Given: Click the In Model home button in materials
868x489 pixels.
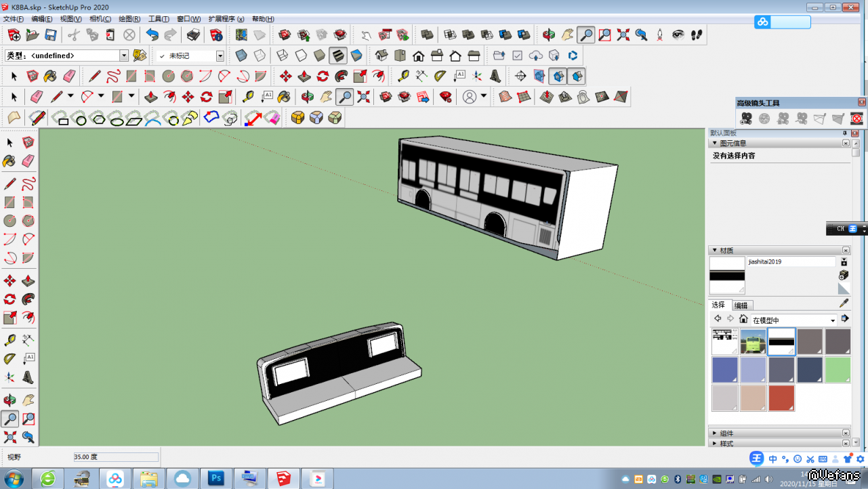Looking at the screenshot, I should coord(743,319).
